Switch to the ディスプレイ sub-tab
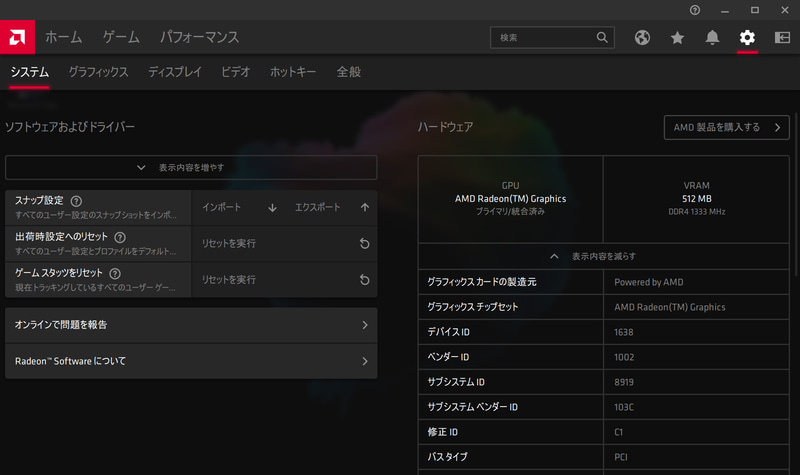 (175, 72)
